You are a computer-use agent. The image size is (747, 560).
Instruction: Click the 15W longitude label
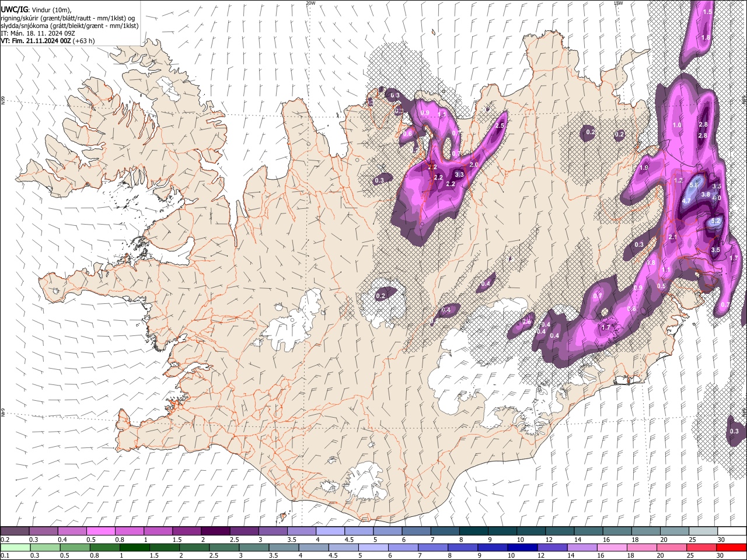coord(618,3)
